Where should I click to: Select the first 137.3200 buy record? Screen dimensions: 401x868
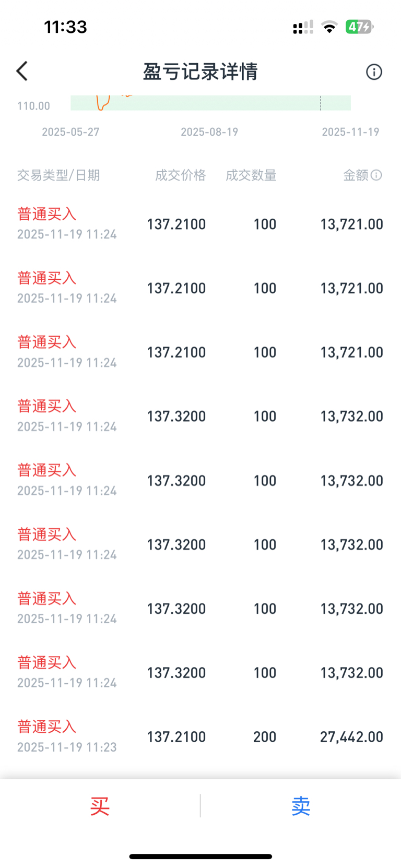(x=200, y=416)
